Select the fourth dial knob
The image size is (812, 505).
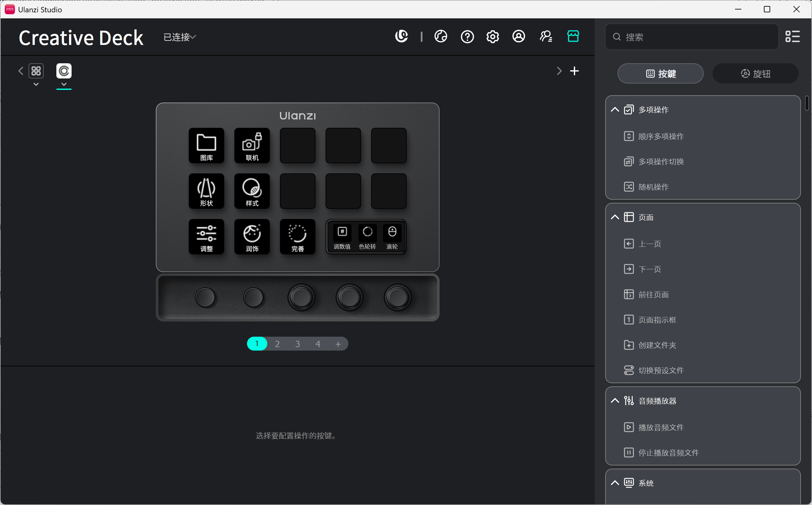tap(349, 297)
